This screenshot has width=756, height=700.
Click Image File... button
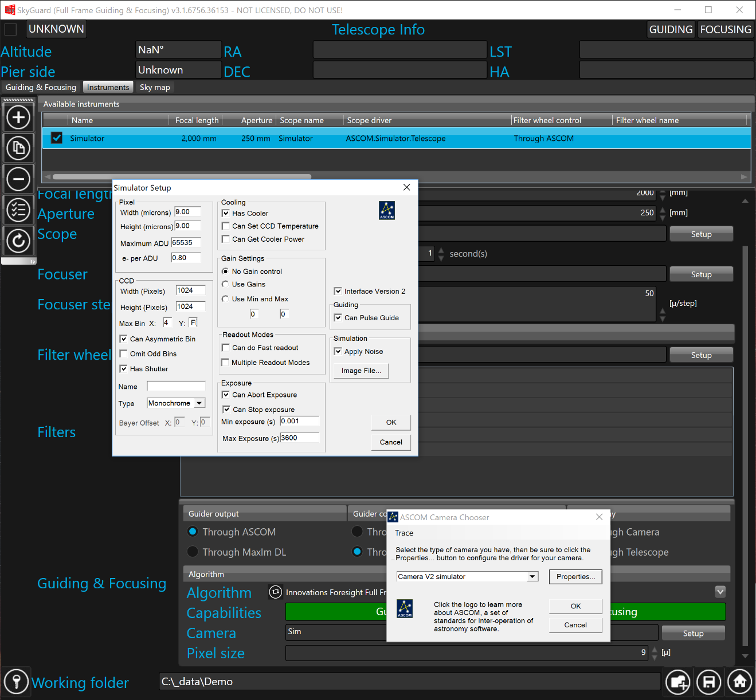click(361, 371)
